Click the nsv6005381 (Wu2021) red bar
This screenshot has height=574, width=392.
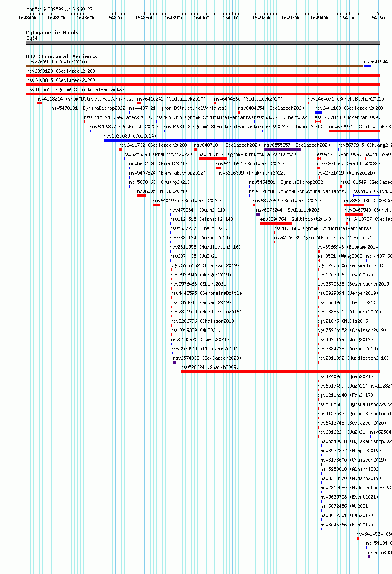(141, 196)
